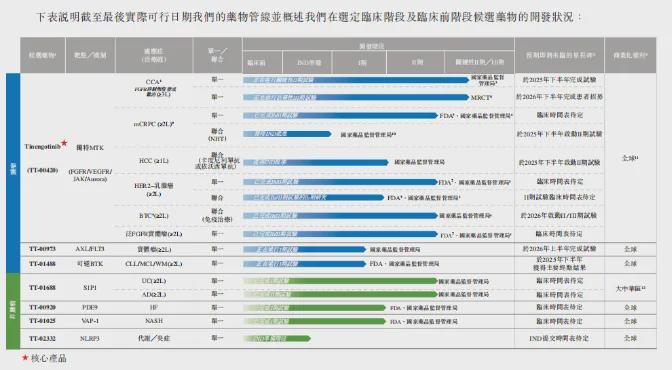Click 全球 in the TT-02332 row
The width and height of the screenshot is (672, 370).
[630, 338]
